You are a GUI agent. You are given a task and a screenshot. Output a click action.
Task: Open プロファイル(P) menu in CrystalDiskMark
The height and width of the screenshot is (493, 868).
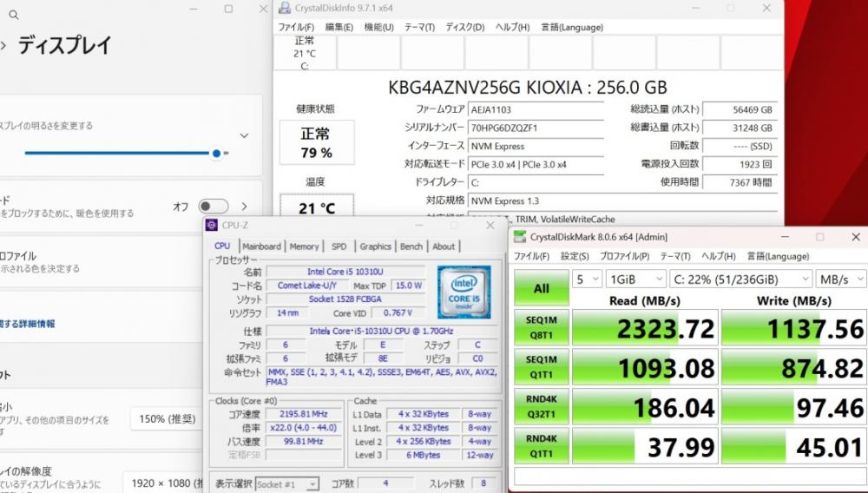click(x=624, y=256)
